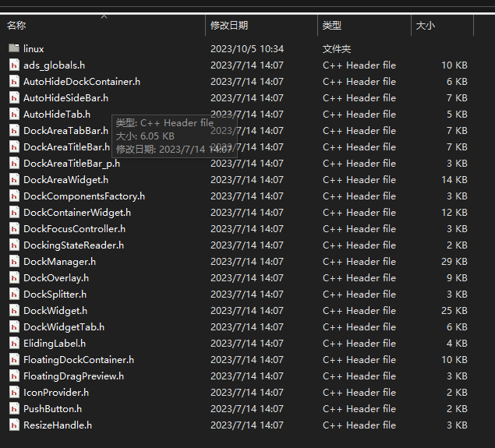Click the DockAreaTabBar.h file icon
Viewport: 495px width, 448px height.
(x=14, y=131)
